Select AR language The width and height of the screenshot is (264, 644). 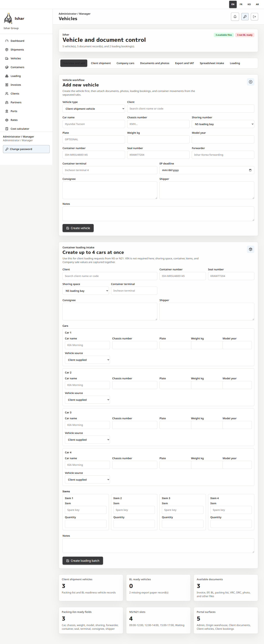(257, 4)
